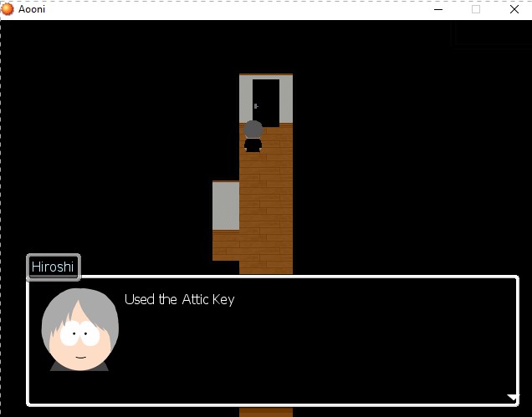Maximize the Aooni game window
Image resolution: width=532 pixels, height=417 pixels.
(x=476, y=9)
